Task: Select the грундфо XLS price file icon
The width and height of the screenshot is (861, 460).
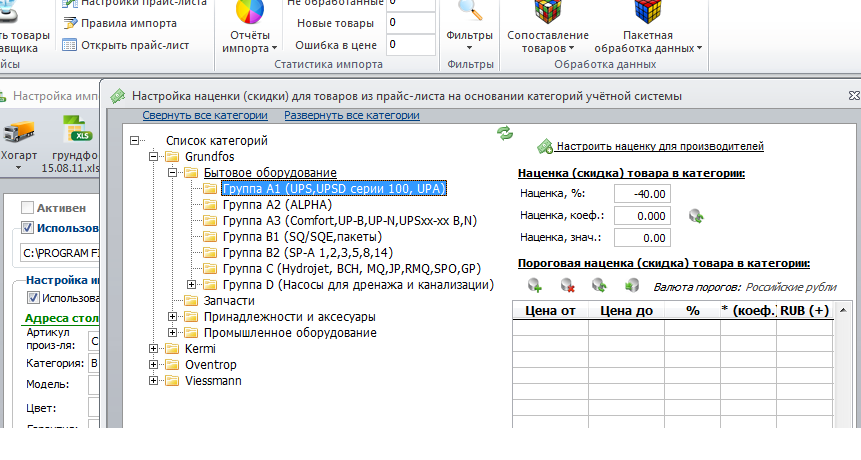Action: pyautogui.click(x=76, y=130)
